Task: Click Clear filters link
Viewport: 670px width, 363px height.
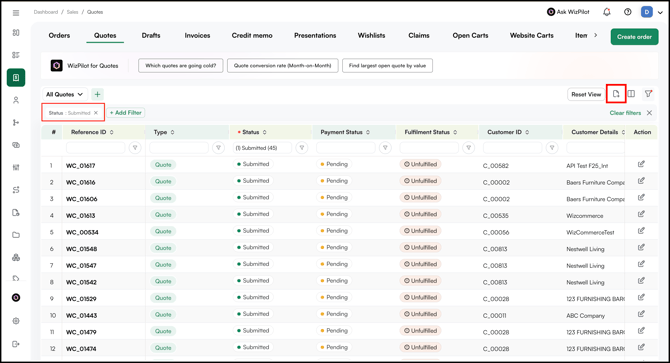Action: [625, 113]
